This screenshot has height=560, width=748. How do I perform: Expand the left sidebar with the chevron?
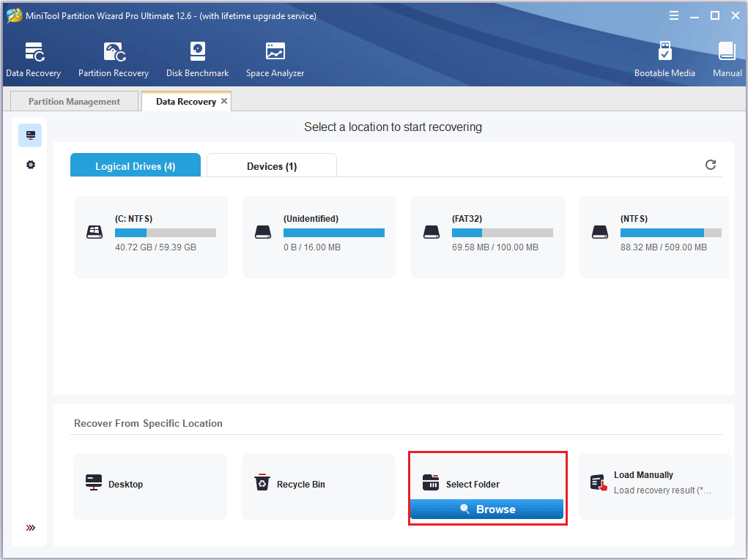coord(30,527)
